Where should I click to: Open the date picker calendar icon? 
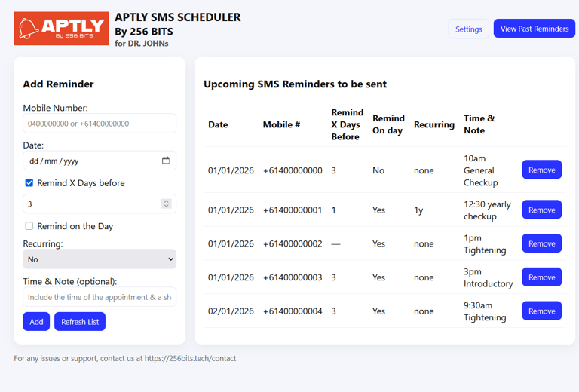[166, 161]
